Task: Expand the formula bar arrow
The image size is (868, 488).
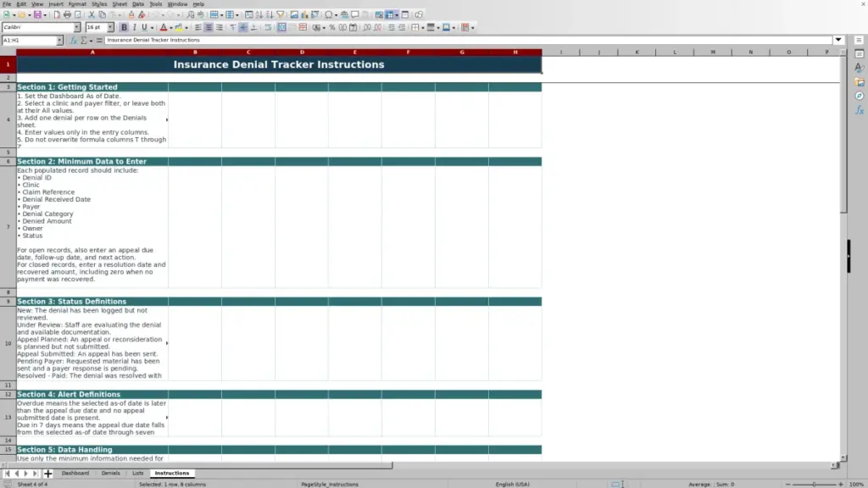Action: (x=838, y=40)
